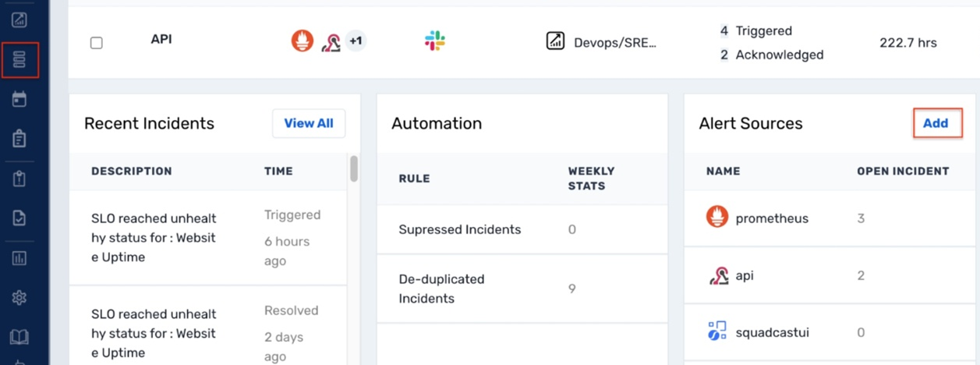This screenshot has height=365, width=980.
Task: Open the top analytics icon in sidebar
Action: pyautogui.click(x=19, y=20)
